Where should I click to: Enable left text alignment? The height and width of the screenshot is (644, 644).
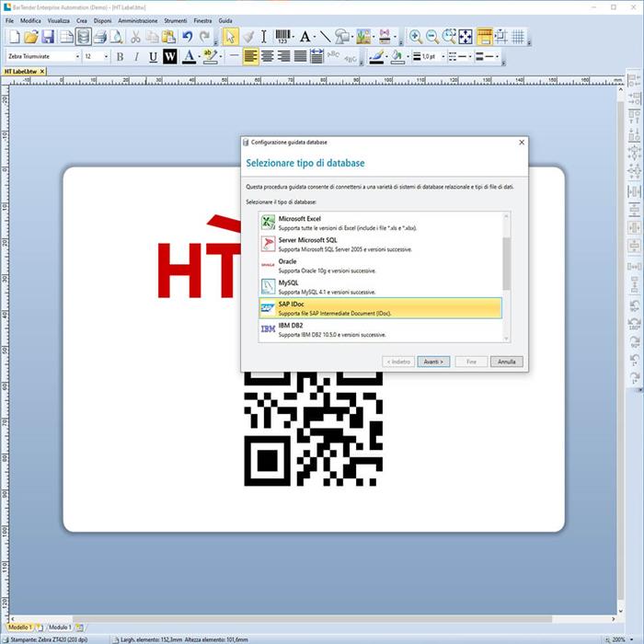(x=250, y=56)
